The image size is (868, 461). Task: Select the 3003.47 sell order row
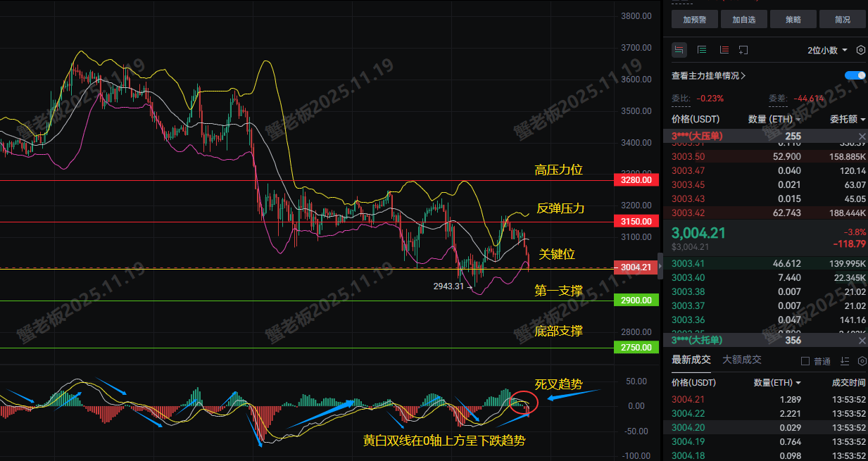point(765,170)
